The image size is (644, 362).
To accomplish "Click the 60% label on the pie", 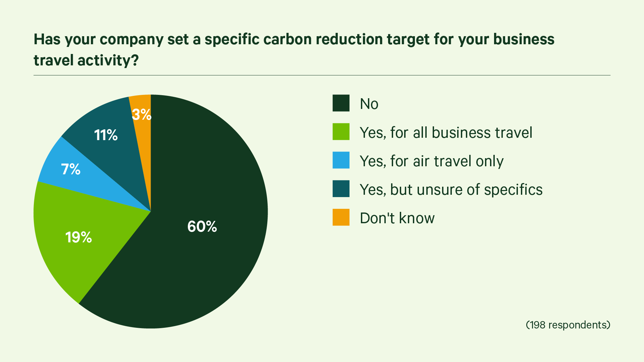I will (202, 227).
